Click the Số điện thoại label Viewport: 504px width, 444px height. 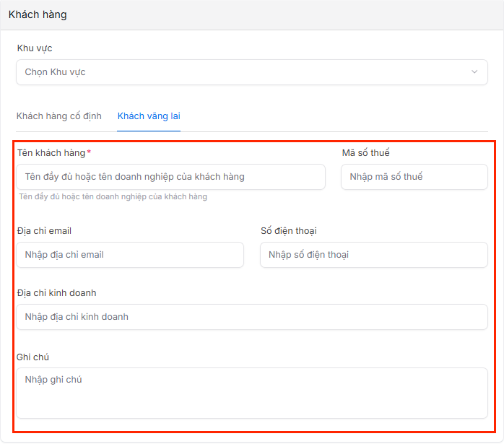click(288, 231)
